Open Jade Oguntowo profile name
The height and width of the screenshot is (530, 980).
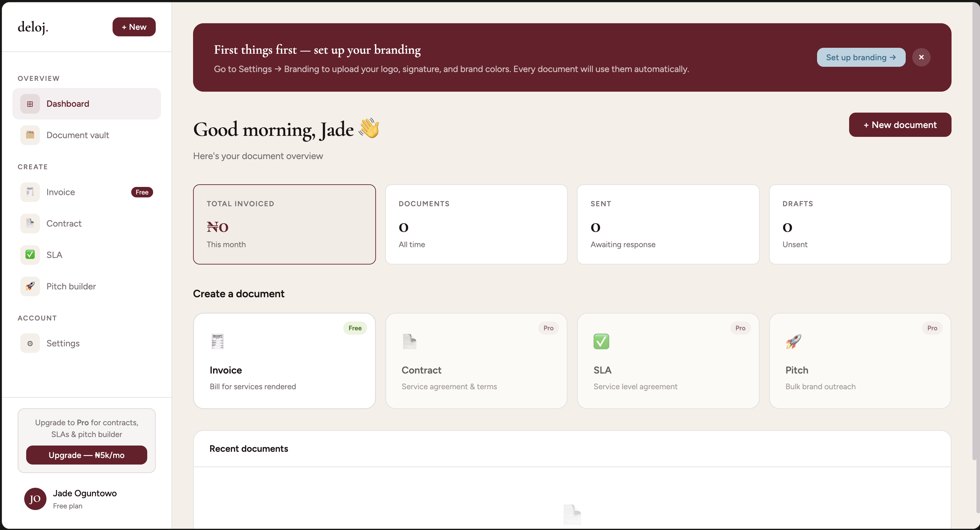85,493
